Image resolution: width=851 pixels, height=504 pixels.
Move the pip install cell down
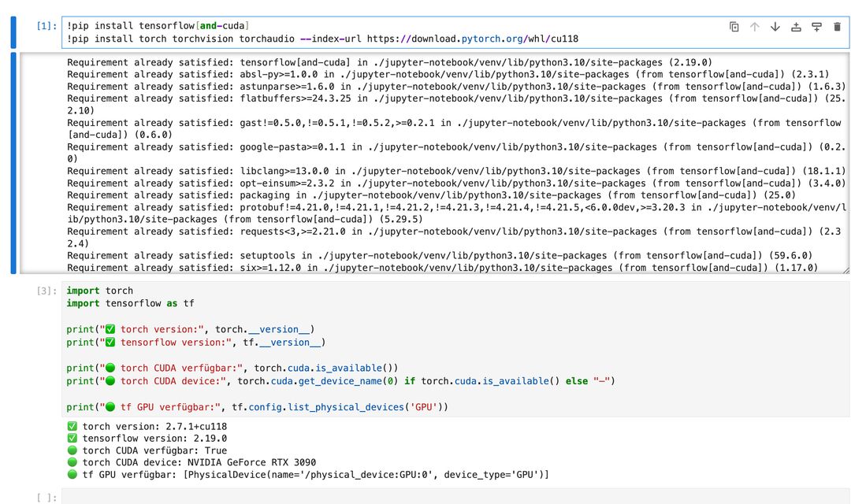pos(775,27)
